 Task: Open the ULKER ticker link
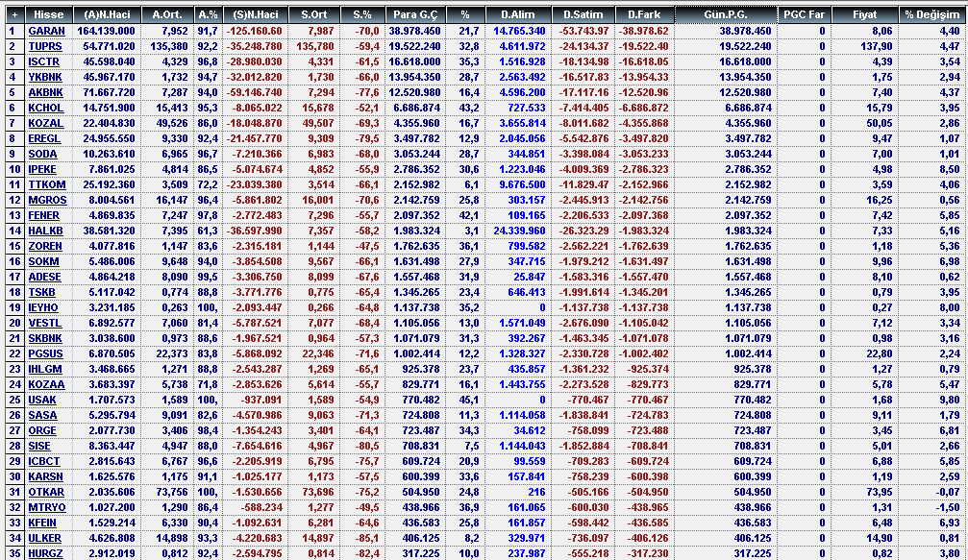(46, 538)
